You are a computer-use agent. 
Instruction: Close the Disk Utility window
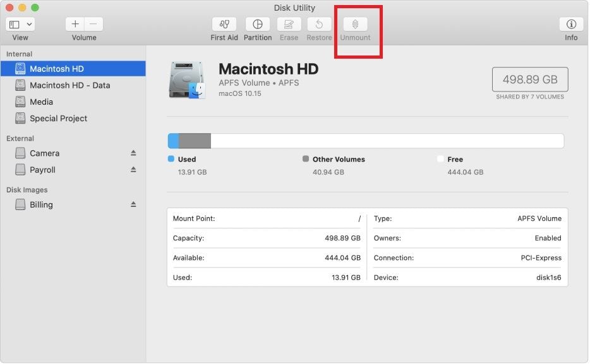tap(9, 8)
